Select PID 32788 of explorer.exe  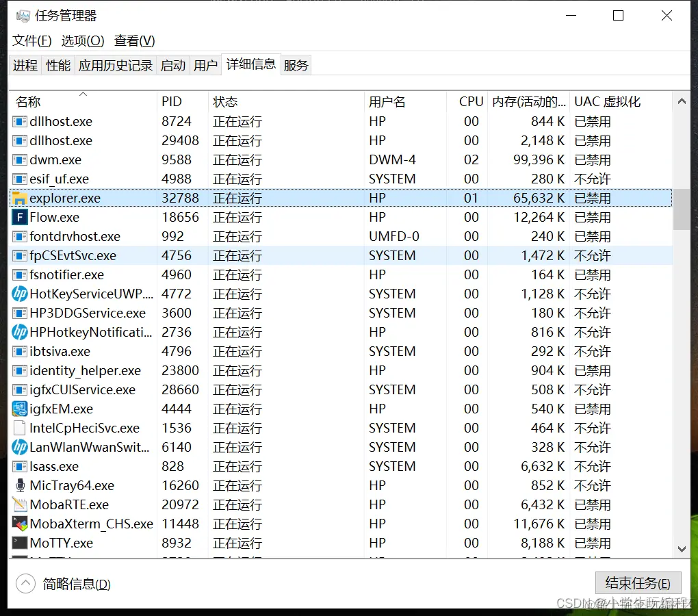pyautogui.click(x=180, y=198)
